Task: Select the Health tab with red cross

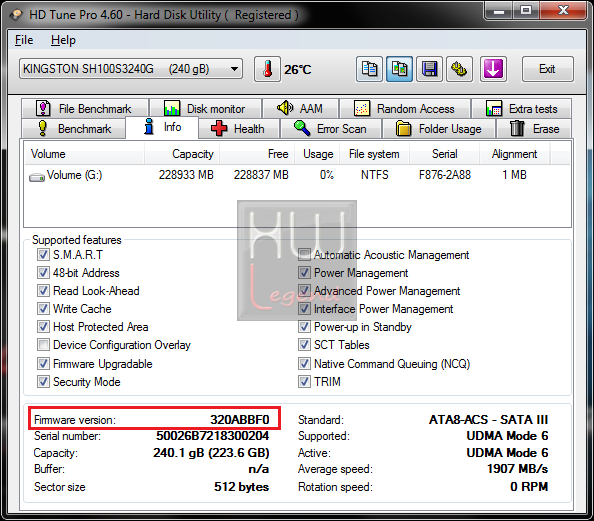Action: coord(239,129)
